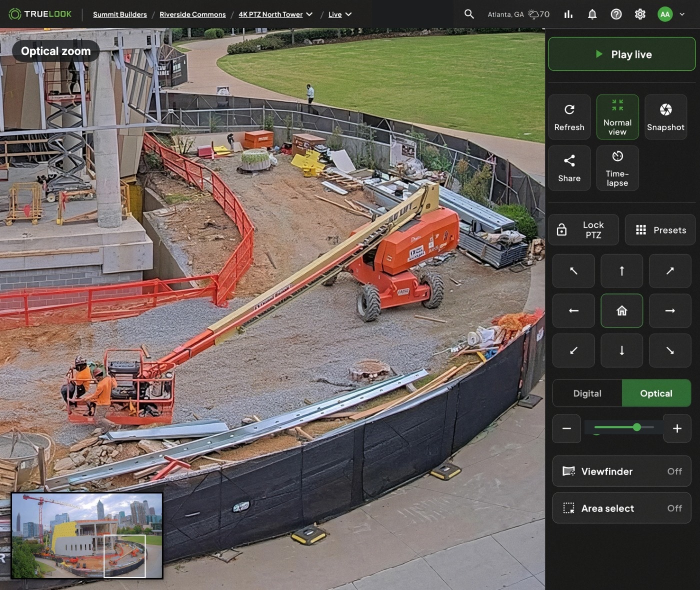Share the camera view
The height and width of the screenshot is (590, 700).
click(x=569, y=168)
